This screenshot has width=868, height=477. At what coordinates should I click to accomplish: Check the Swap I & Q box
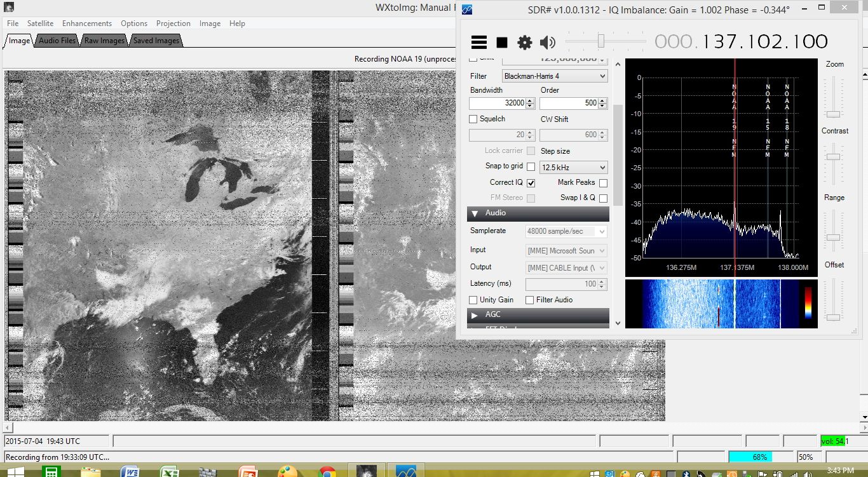pyautogui.click(x=603, y=198)
